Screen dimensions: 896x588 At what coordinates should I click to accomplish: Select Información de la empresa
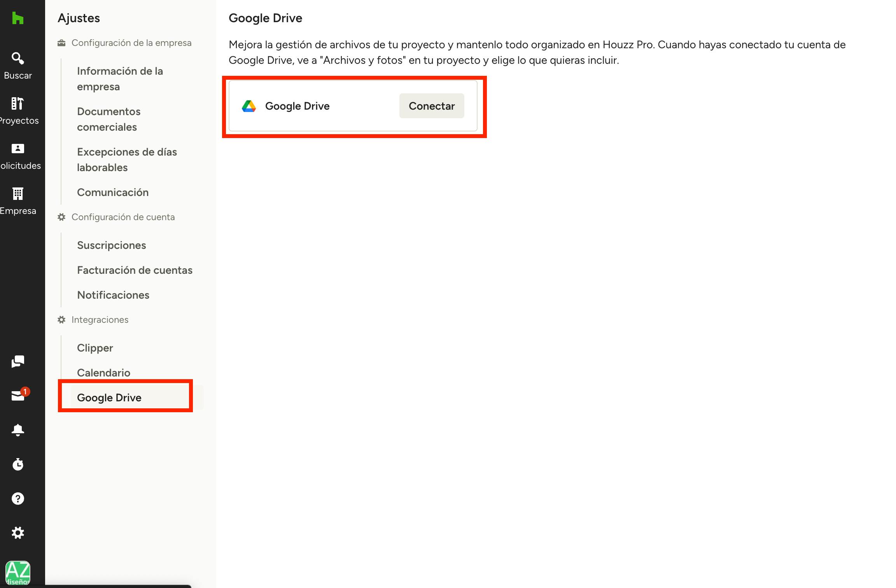pos(120,79)
